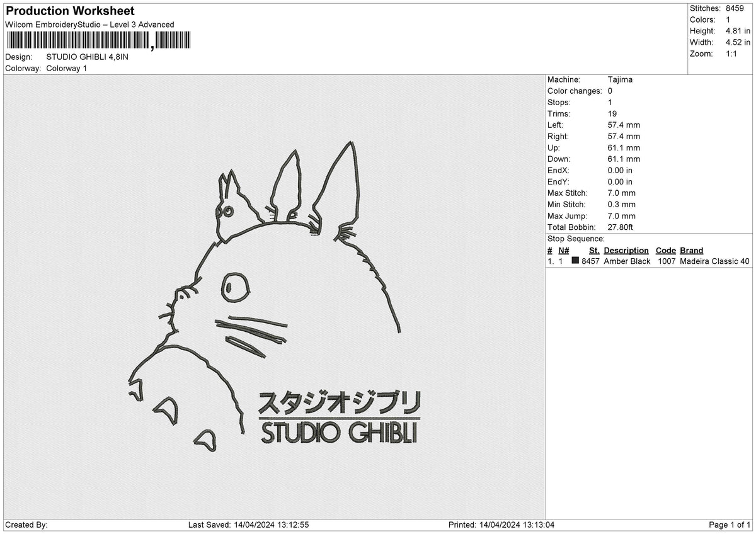
Task: Click the 'Right:' extent label
Action: coord(558,136)
